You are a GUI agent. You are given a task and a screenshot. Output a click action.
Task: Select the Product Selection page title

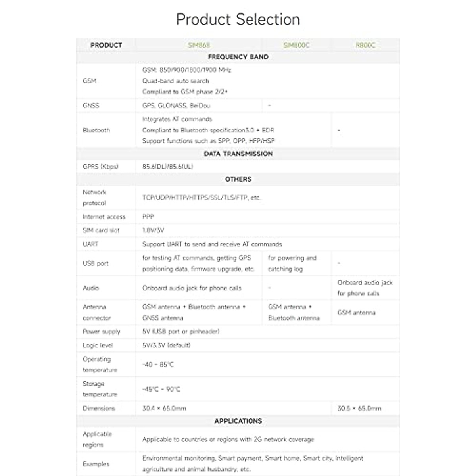click(x=238, y=19)
